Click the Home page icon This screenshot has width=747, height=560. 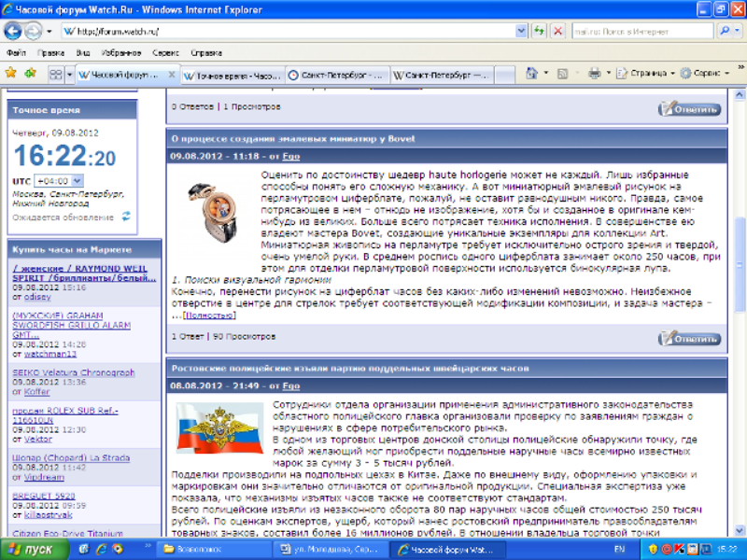point(531,73)
